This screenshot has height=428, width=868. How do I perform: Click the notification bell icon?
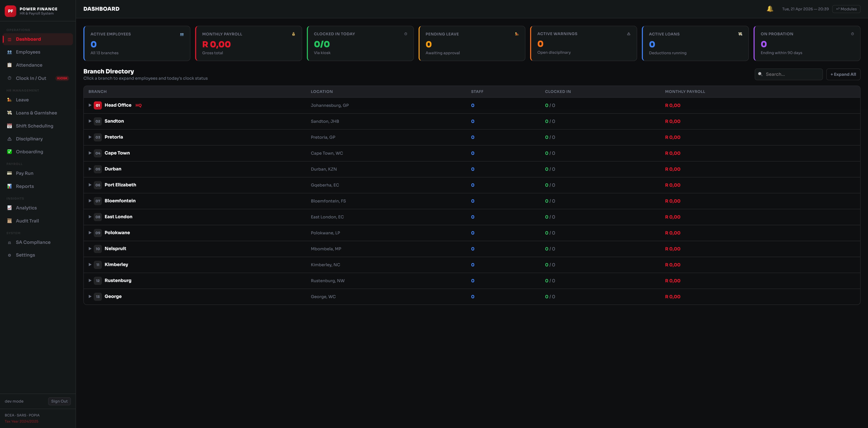click(x=770, y=8)
